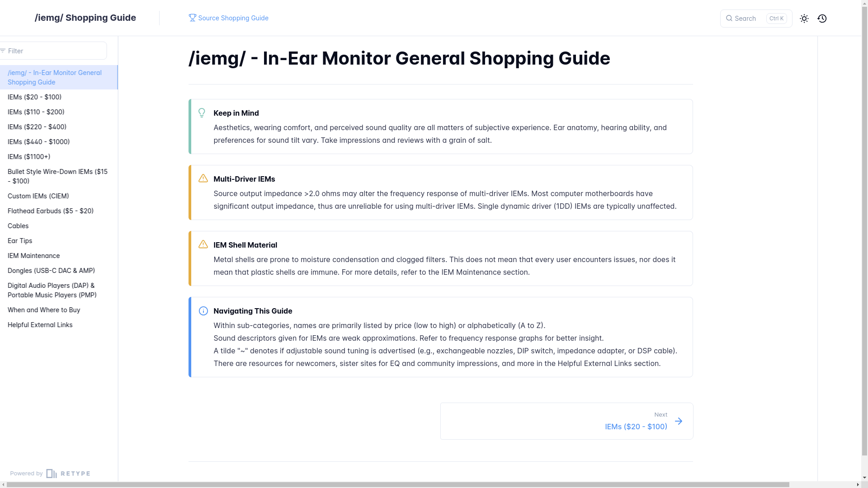
Task: Click the Next page arrow icon
Action: (x=679, y=421)
